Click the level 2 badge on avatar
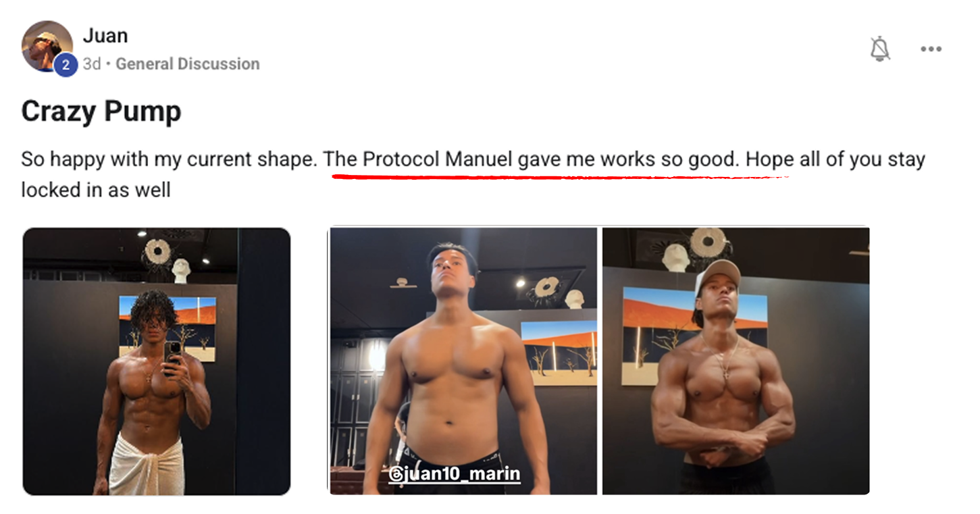Image resolution: width=980 pixels, height=514 pixels. (x=66, y=65)
